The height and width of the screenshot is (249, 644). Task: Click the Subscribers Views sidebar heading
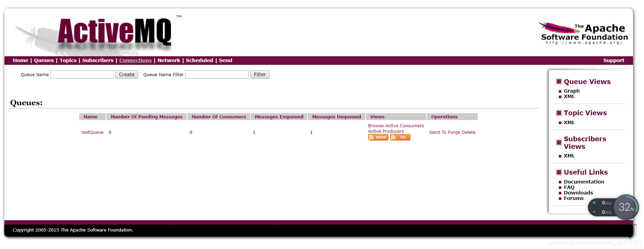pyautogui.click(x=585, y=143)
